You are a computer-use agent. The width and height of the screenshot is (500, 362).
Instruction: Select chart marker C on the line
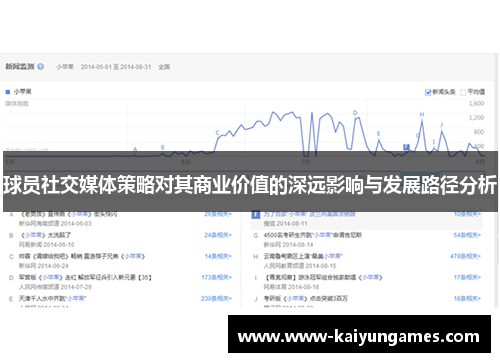tap(218, 132)
